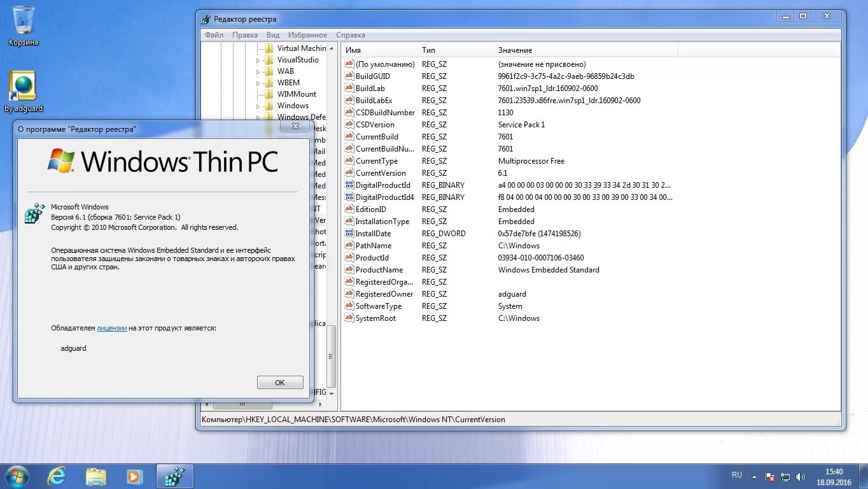Open the Правка menu
The height and width of the screenshot is (489, 868).
pos(245,35)
